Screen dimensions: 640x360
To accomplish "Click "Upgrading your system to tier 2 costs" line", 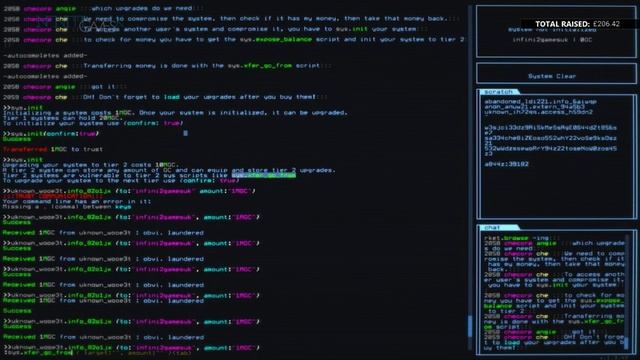I will pos(90,165).
